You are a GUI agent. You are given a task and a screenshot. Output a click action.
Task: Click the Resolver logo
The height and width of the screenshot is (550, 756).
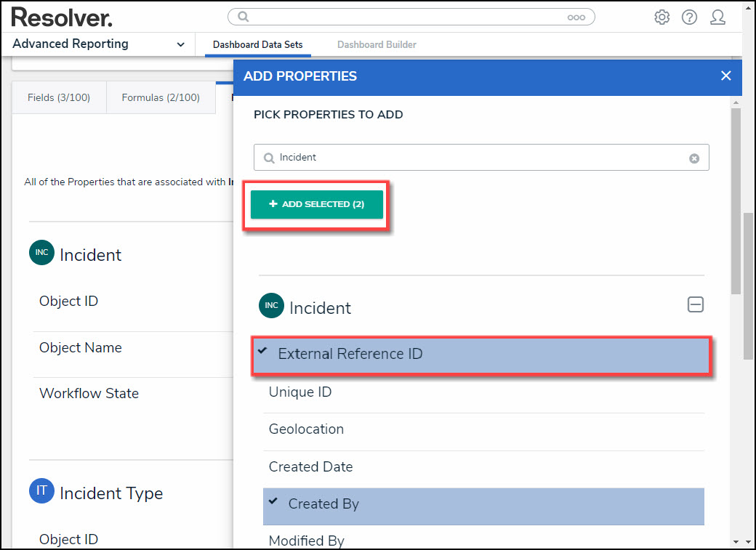point(62,17)
